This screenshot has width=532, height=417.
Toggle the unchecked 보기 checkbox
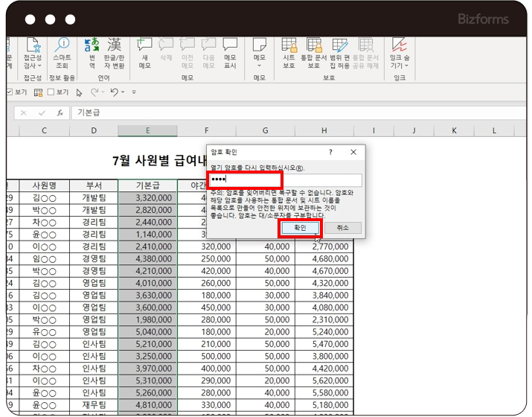pyautogui.click(x=51, y=92)
